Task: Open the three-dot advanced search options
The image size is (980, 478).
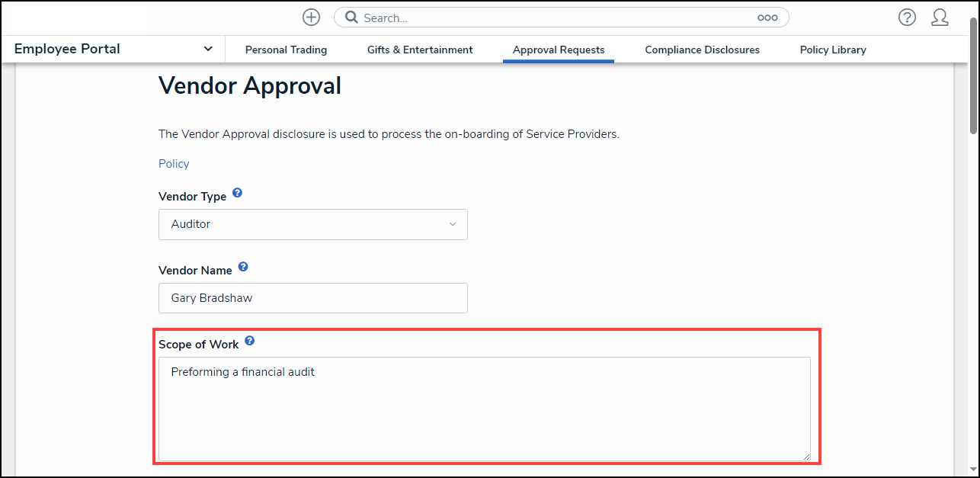Action: (767, 18)
